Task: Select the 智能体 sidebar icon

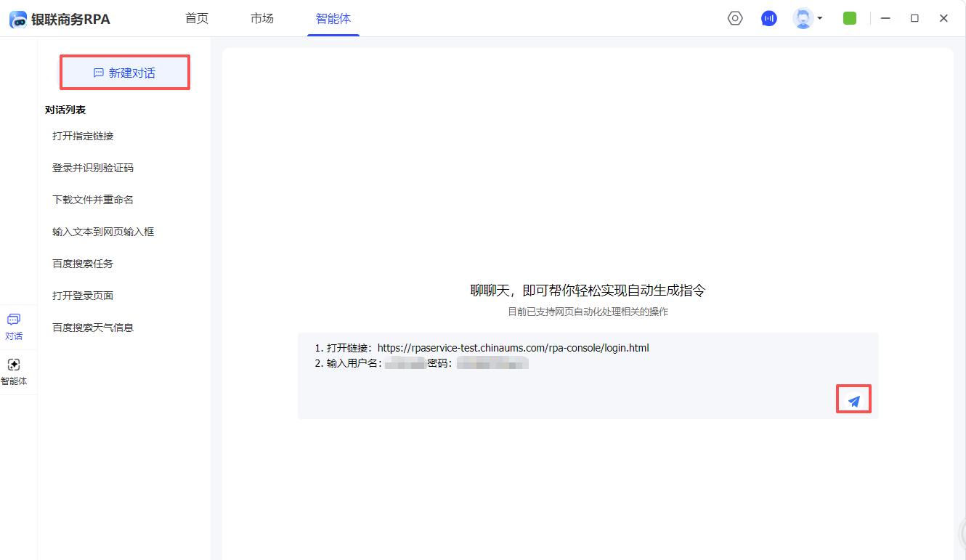Action: 14,371
